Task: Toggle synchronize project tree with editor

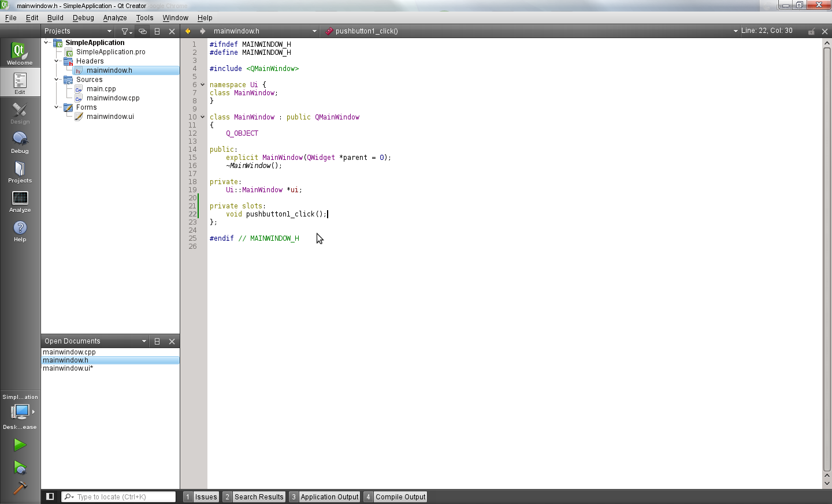Action: (142, 31)
